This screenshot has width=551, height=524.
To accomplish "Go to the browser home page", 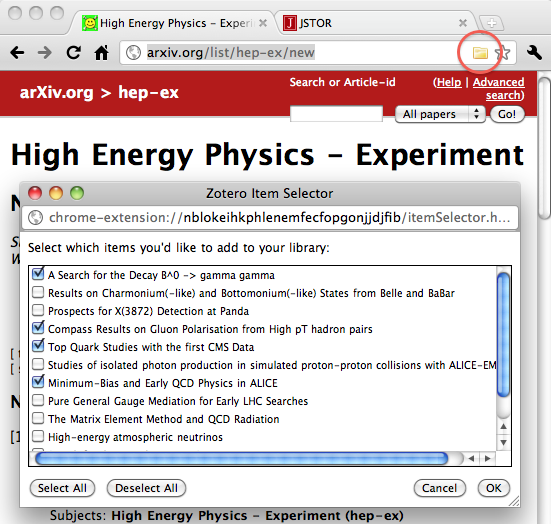I will coord(102,53).
